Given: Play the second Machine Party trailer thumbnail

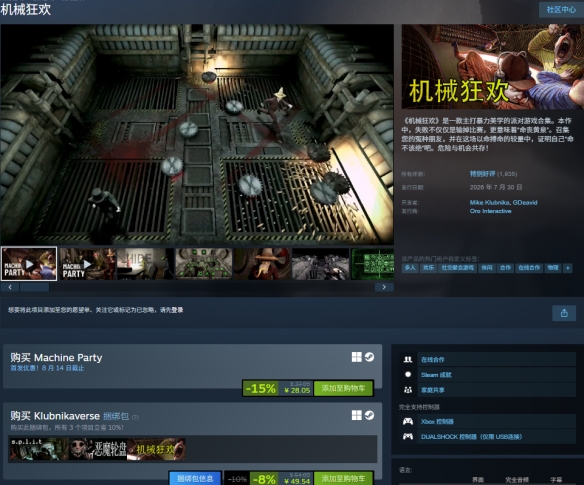Looking at the screenshot, I should 87,264.
